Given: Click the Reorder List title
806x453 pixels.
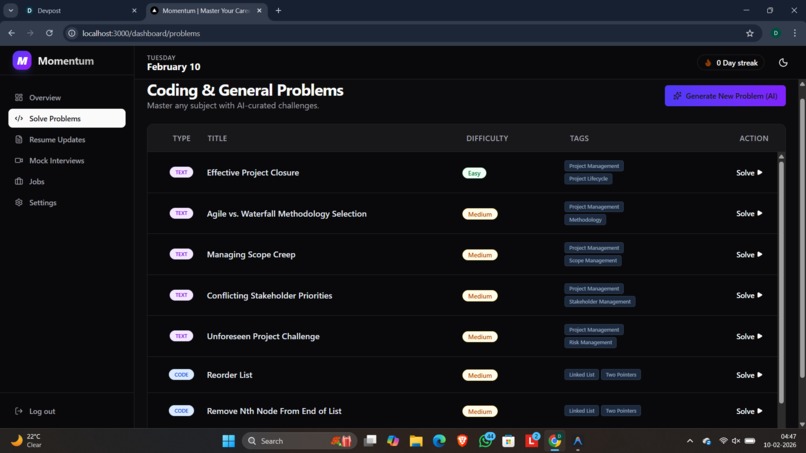Looking at the screenshot, I should (x=229, y=375).
